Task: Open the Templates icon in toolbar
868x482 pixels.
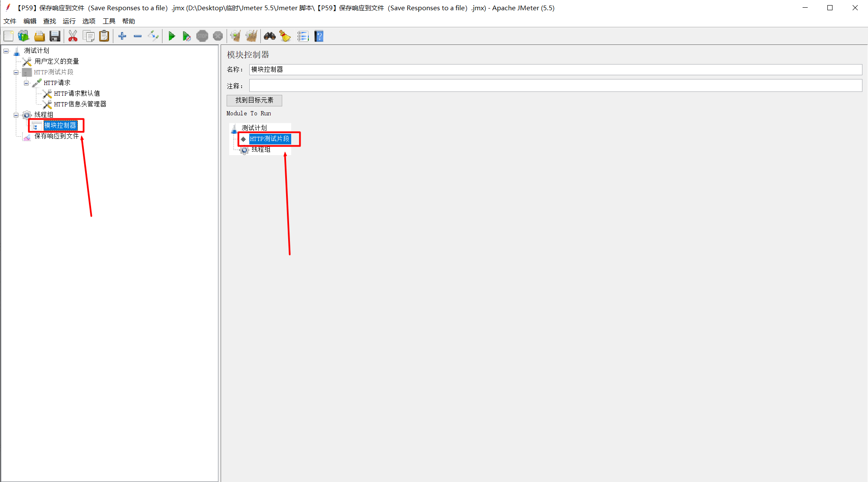Action: coord(24,36)
